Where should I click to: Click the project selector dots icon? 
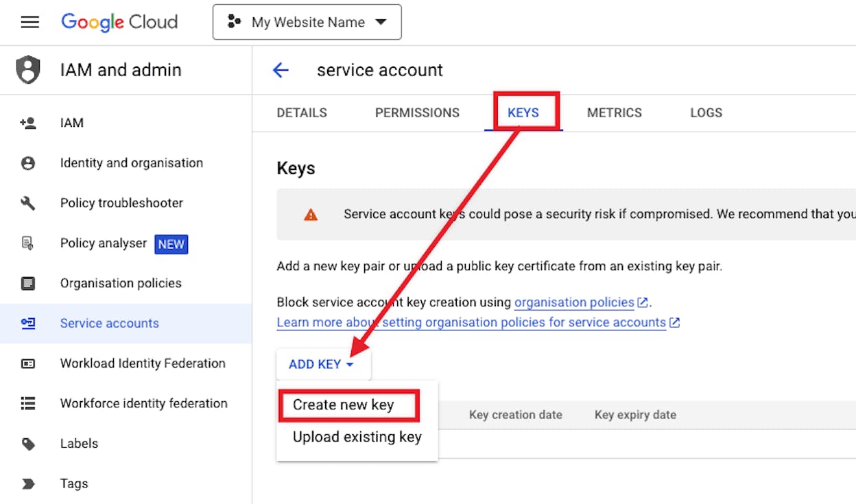pos(235,22)
